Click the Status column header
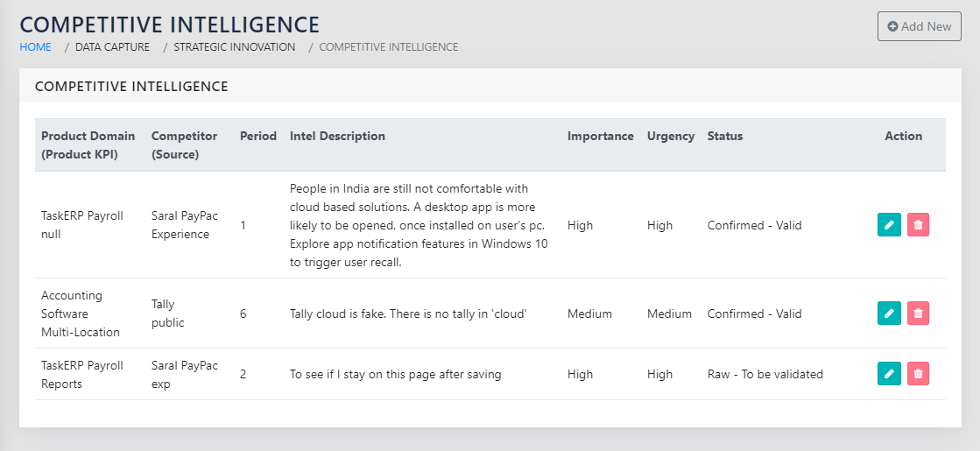This screenshot has width=980, height=451. click(x=724, y=136)
